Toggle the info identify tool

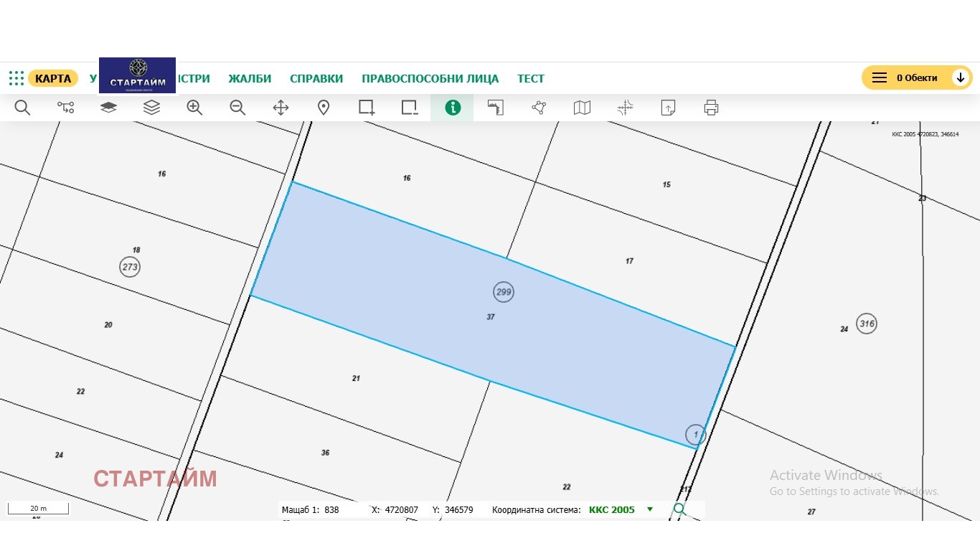[453, 108]
